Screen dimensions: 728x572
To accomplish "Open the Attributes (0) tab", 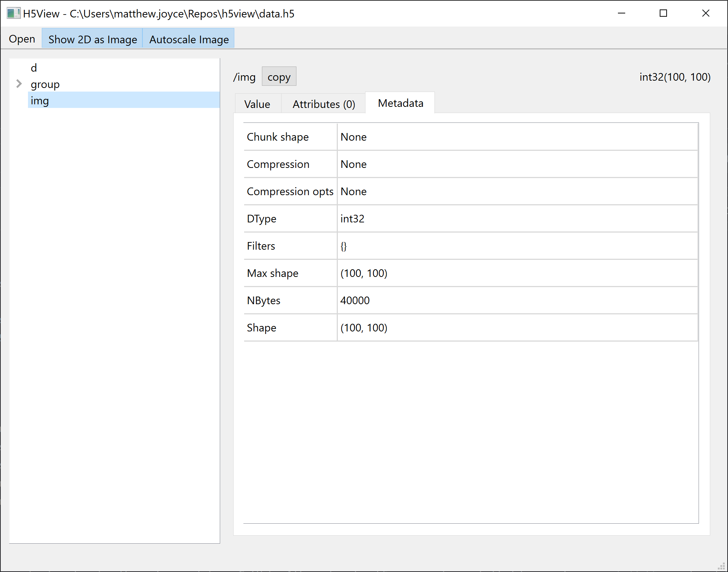I will pyautogui.click(x=323, y=104).
